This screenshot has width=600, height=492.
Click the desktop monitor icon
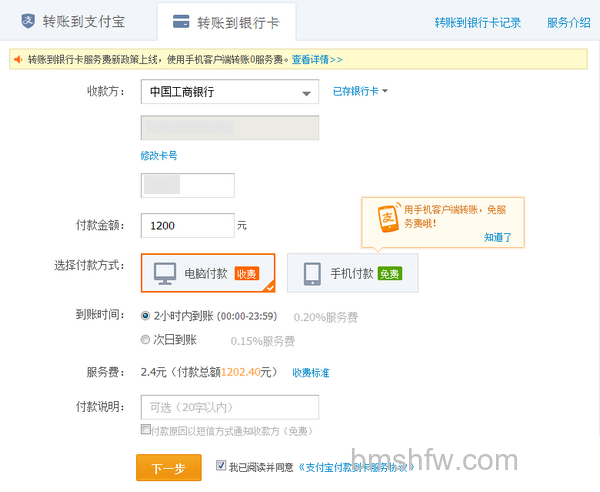pyautogui.click(x=165, y=273)
